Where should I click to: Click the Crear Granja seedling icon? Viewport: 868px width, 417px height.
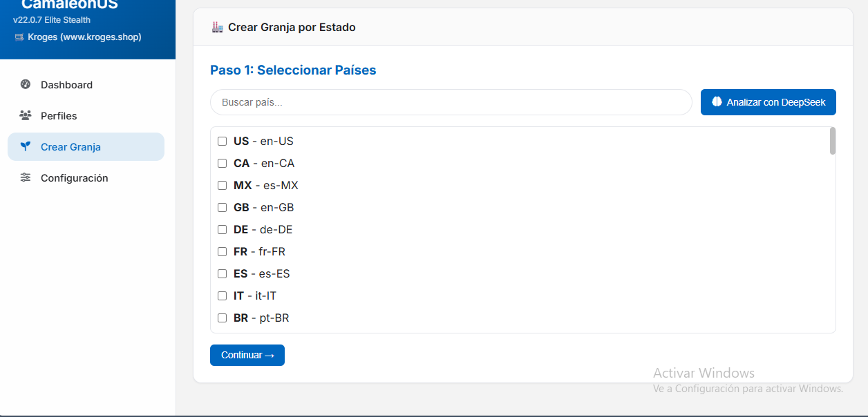[x=26, y=147]
